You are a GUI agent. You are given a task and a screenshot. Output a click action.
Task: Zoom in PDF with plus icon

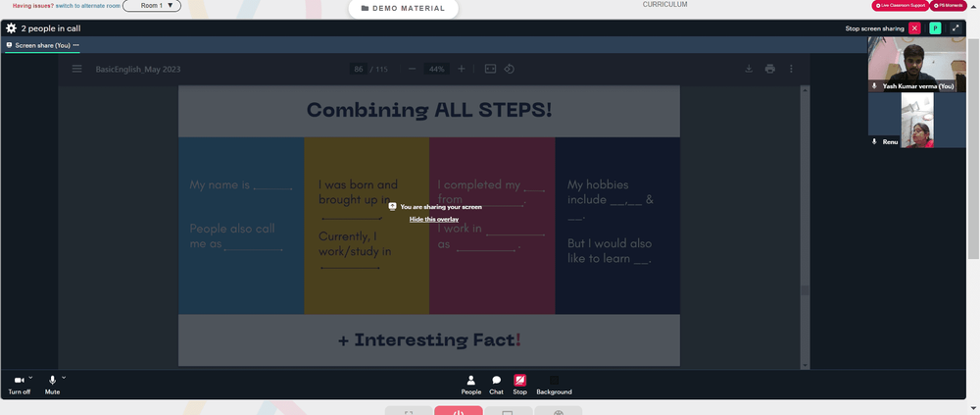462,69
